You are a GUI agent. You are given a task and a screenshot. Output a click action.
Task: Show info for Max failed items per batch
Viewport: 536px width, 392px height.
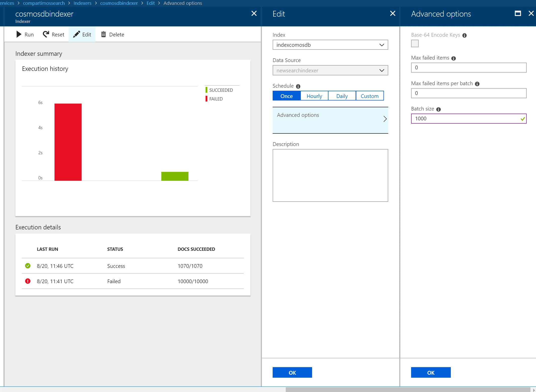click(x=477, y=84)
